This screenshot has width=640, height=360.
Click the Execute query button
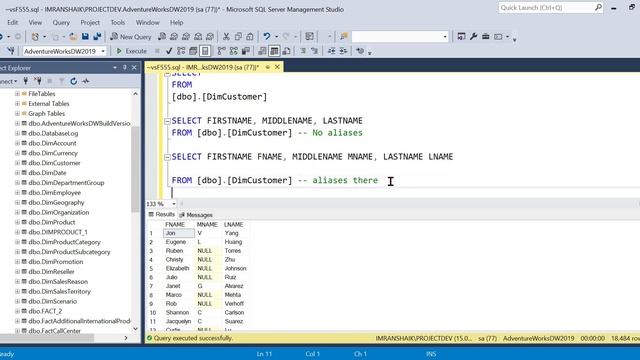[x=131, y=51]
